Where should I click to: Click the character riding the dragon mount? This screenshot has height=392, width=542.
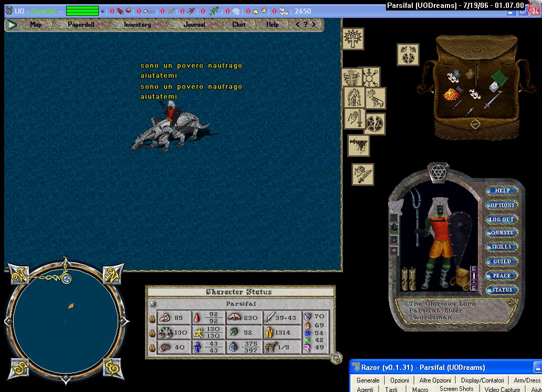171,114
